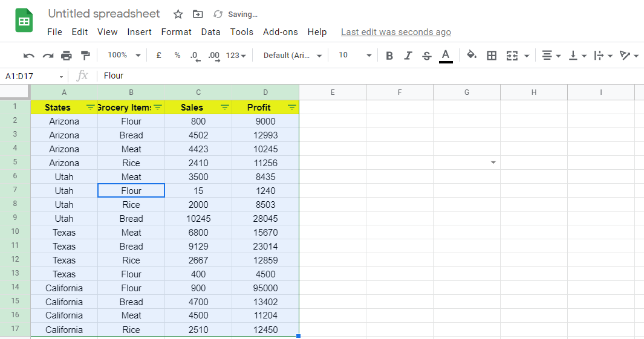
Task: Toggle bold formatting
Action: tap(389, 56)
